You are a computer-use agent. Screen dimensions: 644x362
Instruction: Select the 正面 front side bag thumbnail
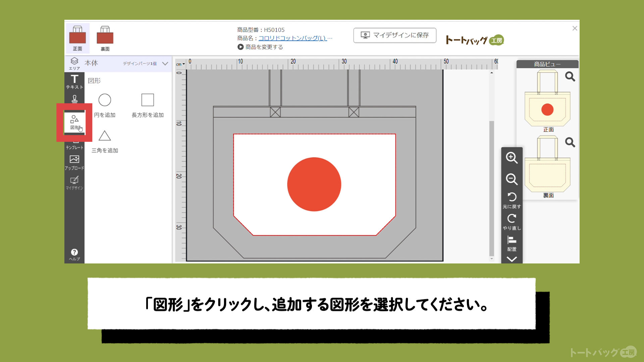pos(77,38)
